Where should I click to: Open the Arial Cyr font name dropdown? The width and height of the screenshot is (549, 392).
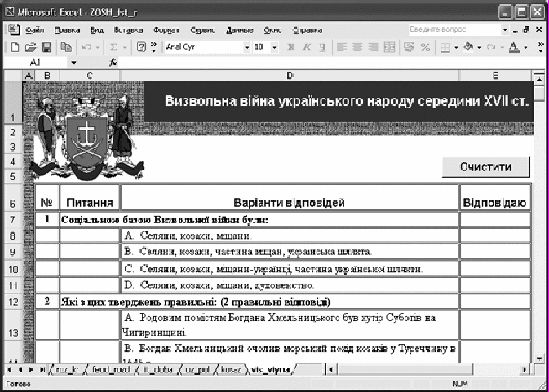(x=247, y=47)
